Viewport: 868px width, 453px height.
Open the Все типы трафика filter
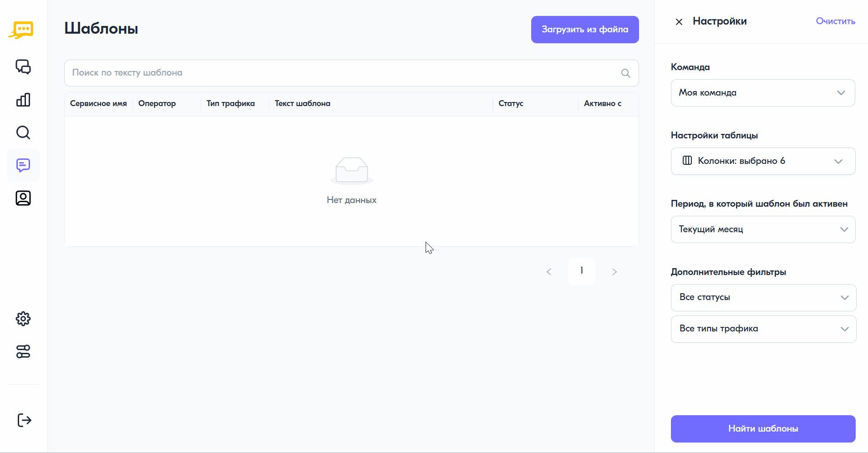pyautogui.click(x=763, y=329)
